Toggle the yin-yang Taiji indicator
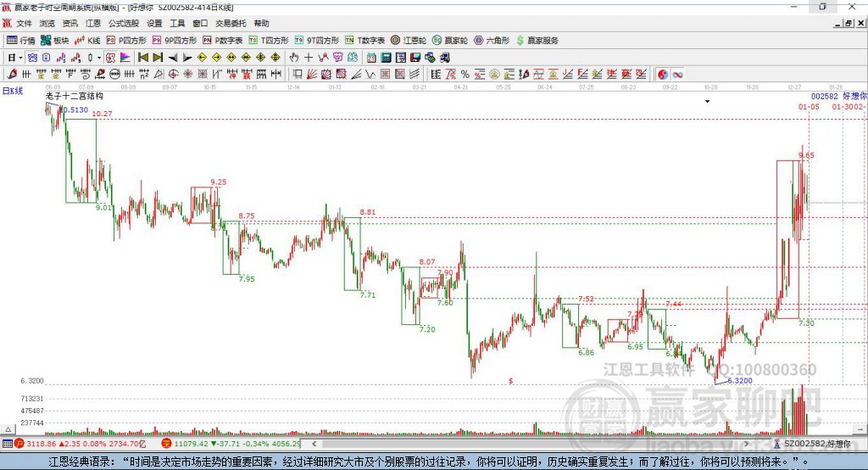 (x=662, y=75)
